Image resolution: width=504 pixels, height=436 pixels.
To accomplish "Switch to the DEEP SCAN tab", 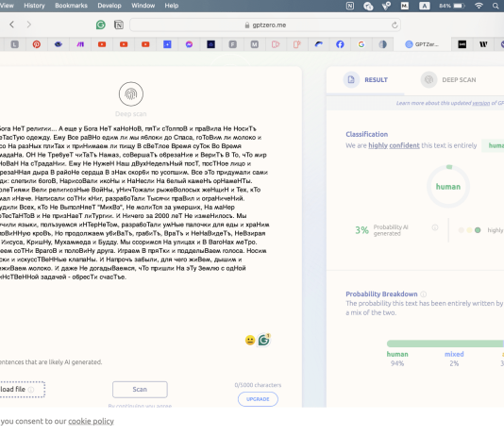I will tap(448, 79).
